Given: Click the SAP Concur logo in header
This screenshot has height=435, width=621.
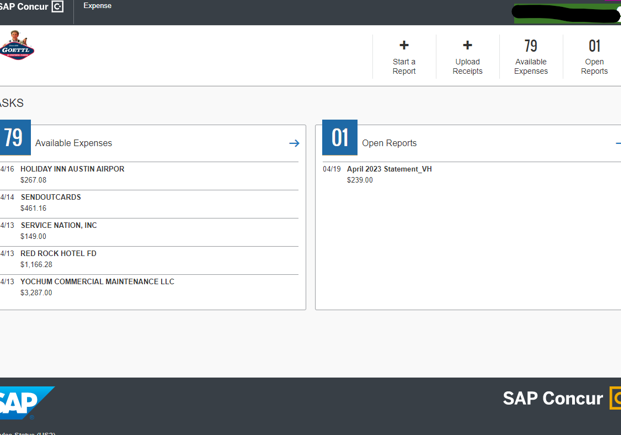Looking at the screenshot, I should coord(31,6).
